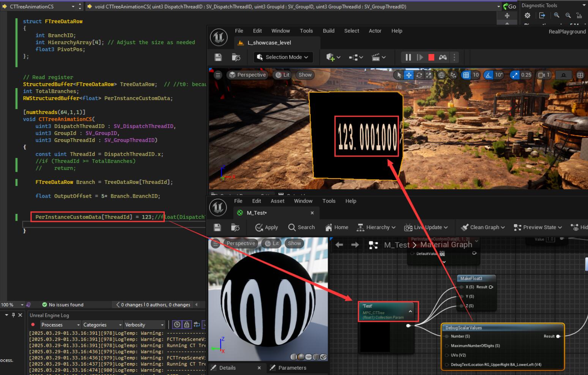Open Clean Graph dropdown

pos(482,227)
